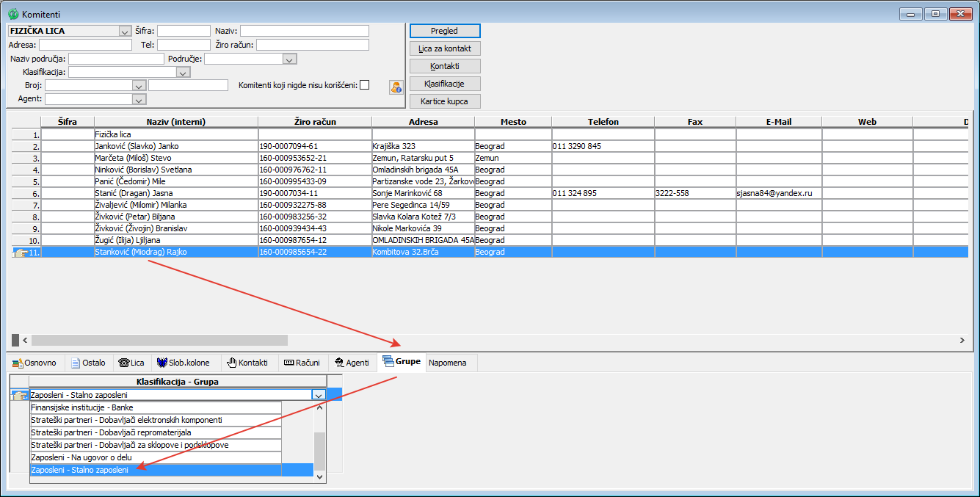980x497 pixels.
Task: Open the Područje dropdown
Action: [x=289, y=59]
